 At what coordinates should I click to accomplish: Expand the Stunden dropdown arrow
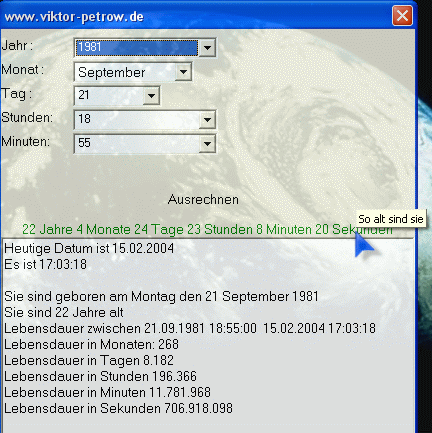(207, 120)
